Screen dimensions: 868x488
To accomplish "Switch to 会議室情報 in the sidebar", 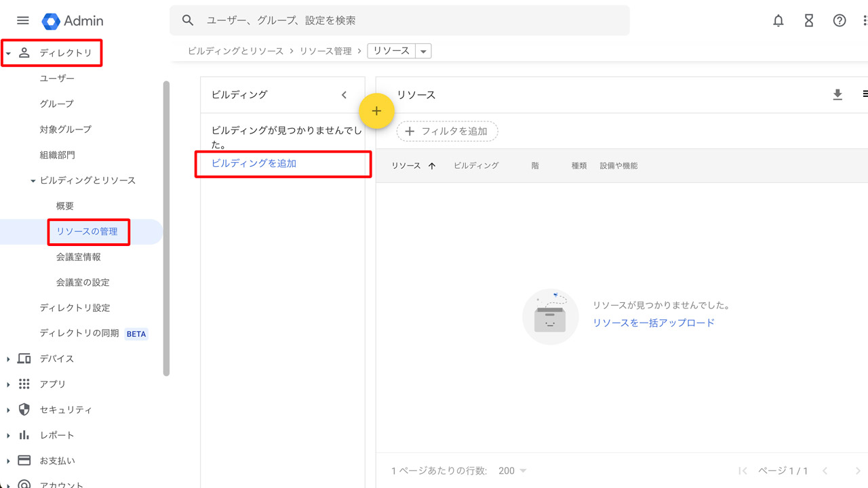I will tap(80, 257).
